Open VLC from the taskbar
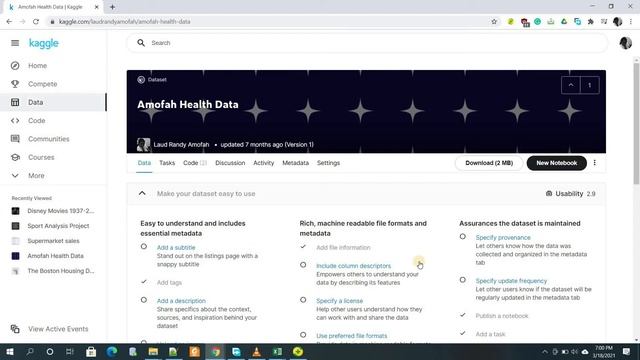Image resolution: width=640 pixels, height=360 pixels. point(257,351)
